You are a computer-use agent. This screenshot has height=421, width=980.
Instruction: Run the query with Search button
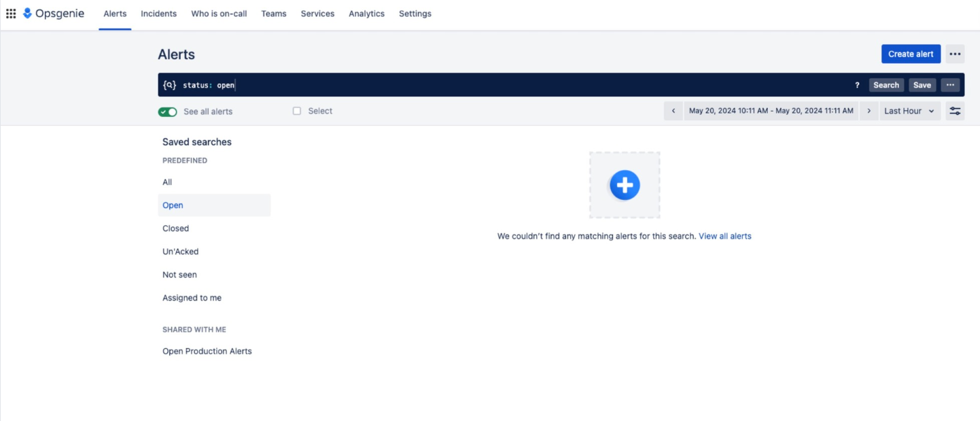886,85
